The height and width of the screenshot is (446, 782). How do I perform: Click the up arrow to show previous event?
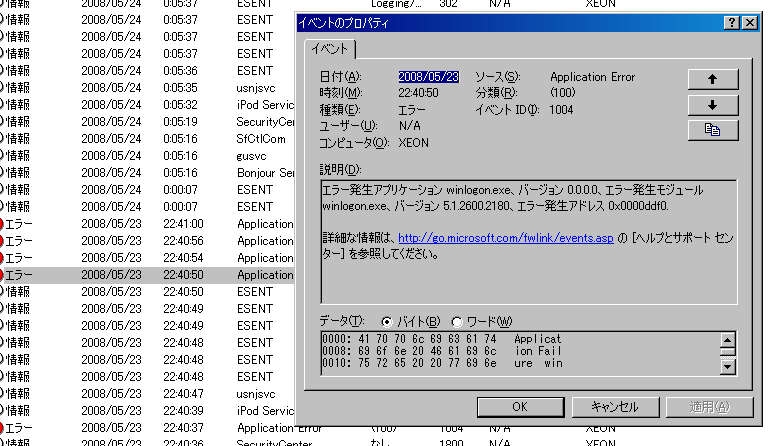[712, 80]
